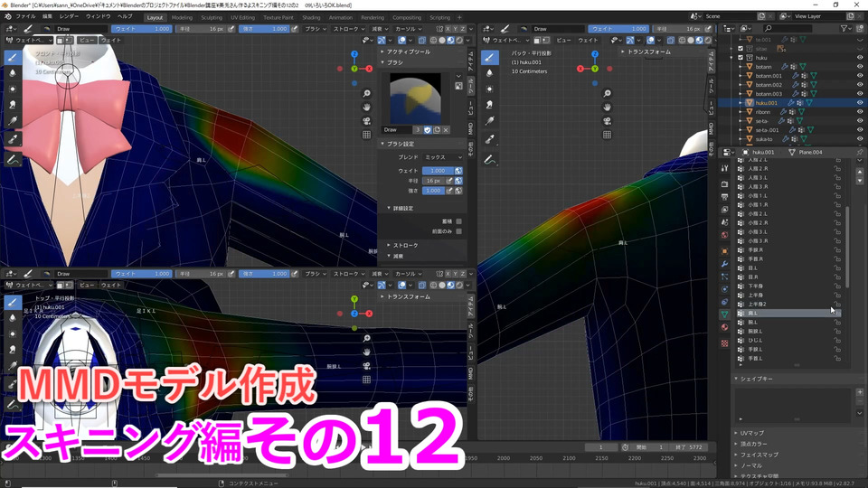Select the Draw brush in Back view viewport
This screenshot has height=488, width=868.
tap(489, 58)
